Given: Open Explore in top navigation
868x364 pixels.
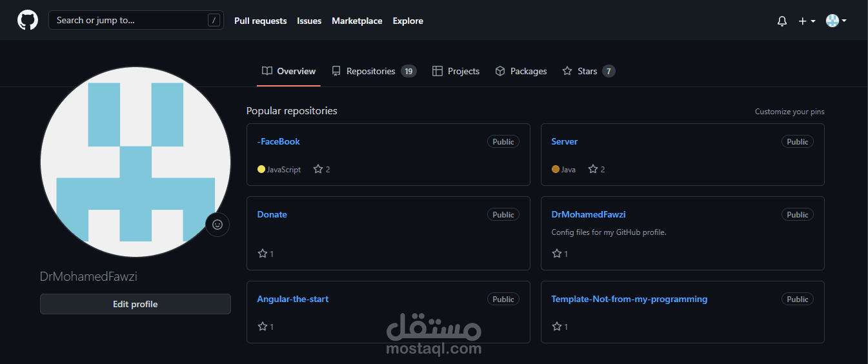Looking at the screenshot, I should pos(408,21).
